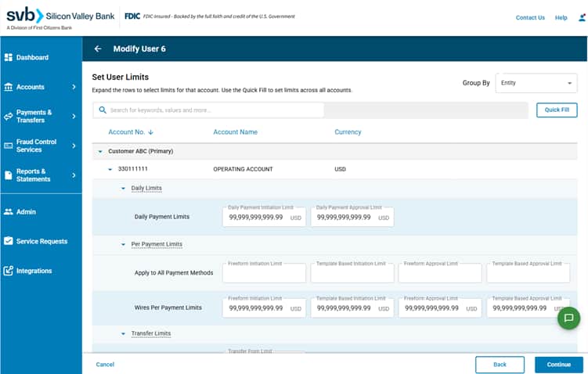Open Integrations in the sidebar
Screen dimensions: 588x374
point(34,271)
